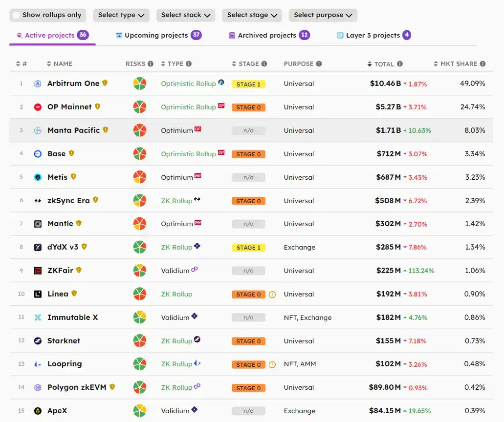Expand the Select stage filter
Image resolution: width=504 pixels, height=422 pixels.
click(x=252, y=15)
